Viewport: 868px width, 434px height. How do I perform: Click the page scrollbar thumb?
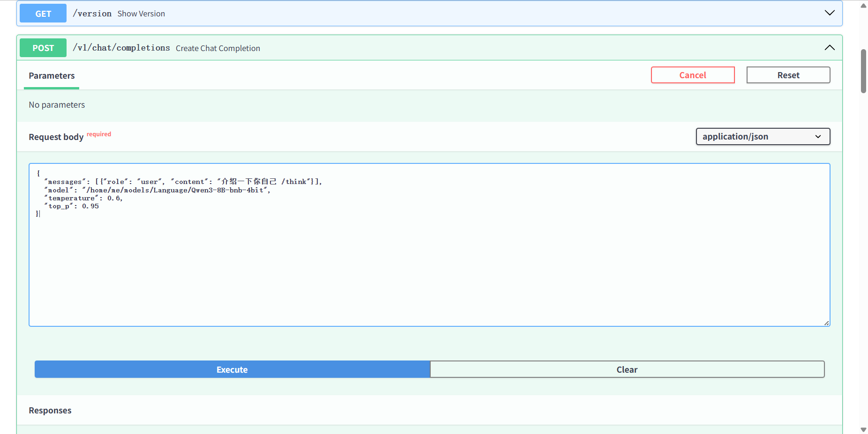[863, 71]
